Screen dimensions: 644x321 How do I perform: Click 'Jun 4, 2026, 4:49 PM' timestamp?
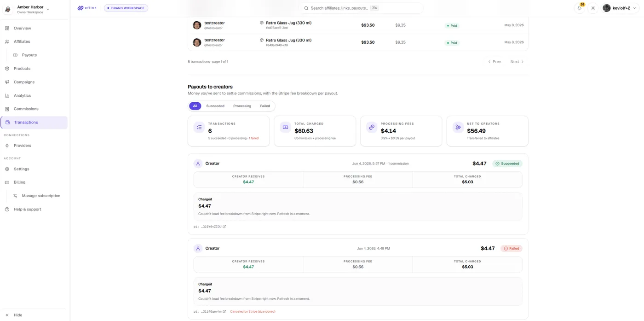(x=374, y=249)
